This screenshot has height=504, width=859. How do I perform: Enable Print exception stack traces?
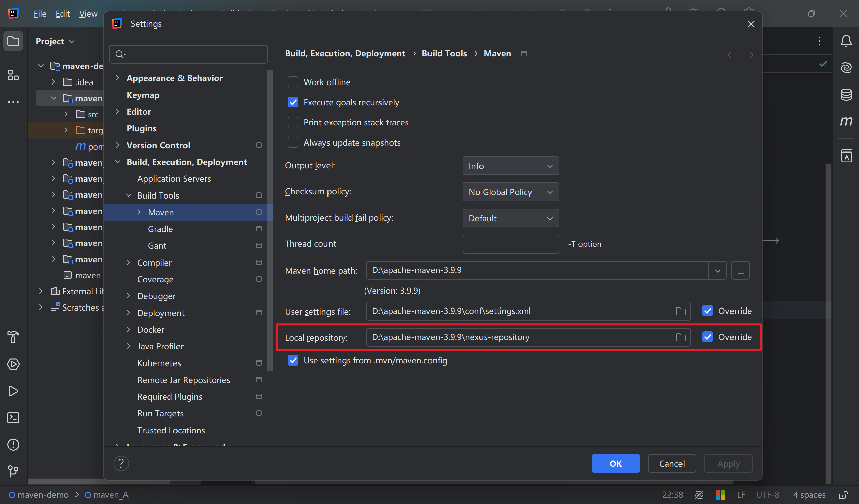point(293,122)
